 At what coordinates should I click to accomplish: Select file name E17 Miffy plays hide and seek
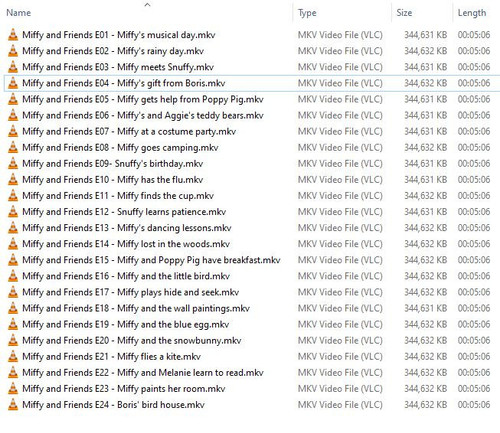[130, 292]
